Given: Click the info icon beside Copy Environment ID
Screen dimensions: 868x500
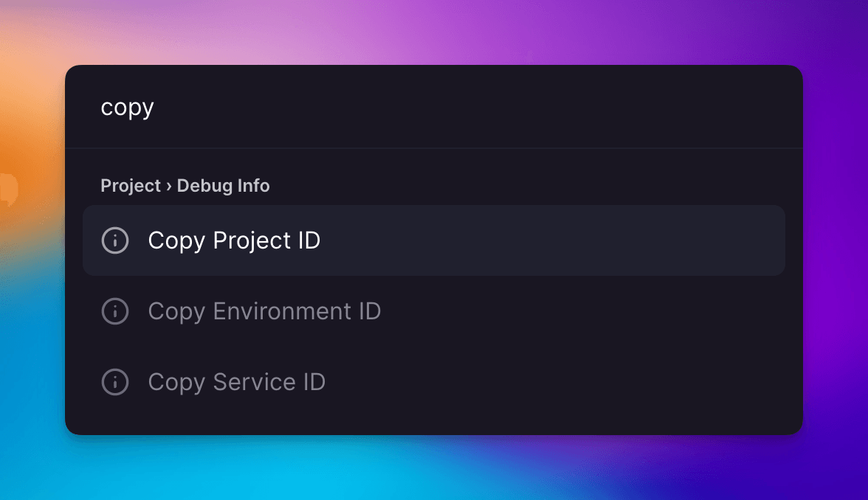Looking at the screenshot, I should [116, 311].
